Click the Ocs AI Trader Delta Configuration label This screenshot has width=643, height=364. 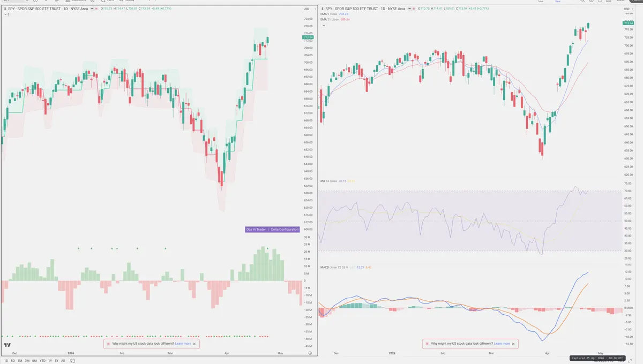pos(272,229)
